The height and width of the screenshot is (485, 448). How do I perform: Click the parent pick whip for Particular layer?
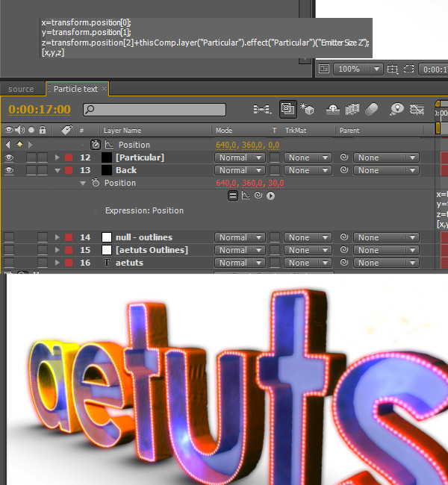[x=344, y=157]
